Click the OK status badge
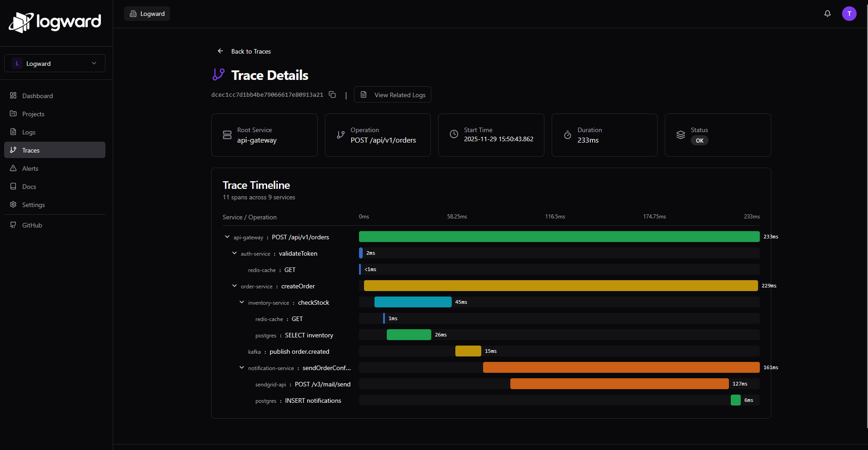The height and width of the screenshot is (450, 868). pos(699,140)
